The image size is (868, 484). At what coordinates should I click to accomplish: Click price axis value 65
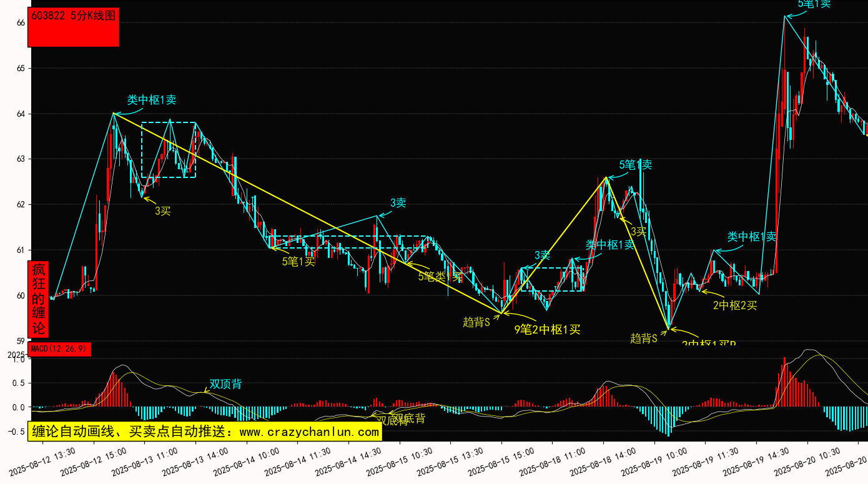pos(20,68)
